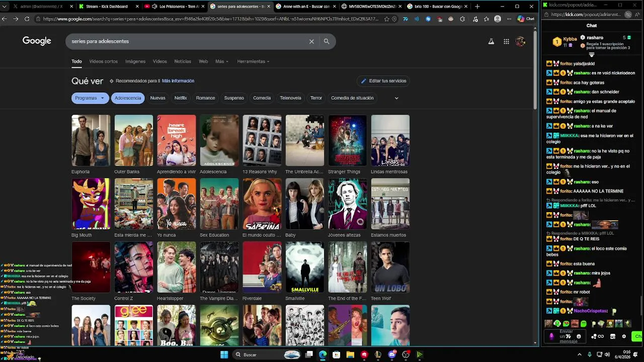Open the Riverdale poster
The width and height of the screenshot is (644, 362).
[262, 267]
